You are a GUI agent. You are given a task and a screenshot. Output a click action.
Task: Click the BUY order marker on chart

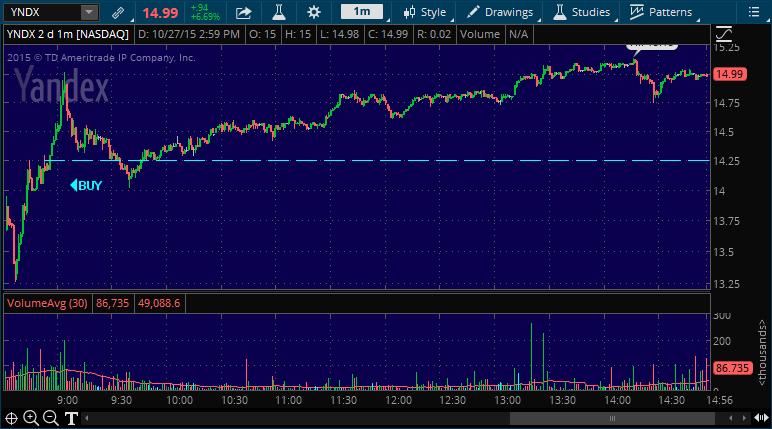tap(86, 186)
